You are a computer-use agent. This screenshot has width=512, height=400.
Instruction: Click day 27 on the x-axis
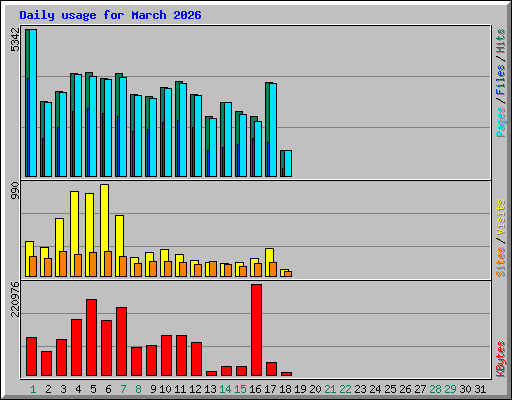420,389
